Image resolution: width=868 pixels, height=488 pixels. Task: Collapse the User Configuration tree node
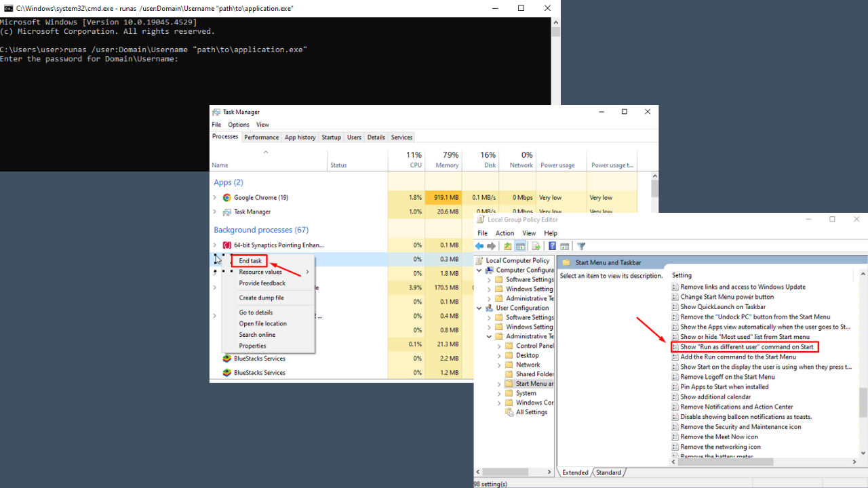click(479, 308)
